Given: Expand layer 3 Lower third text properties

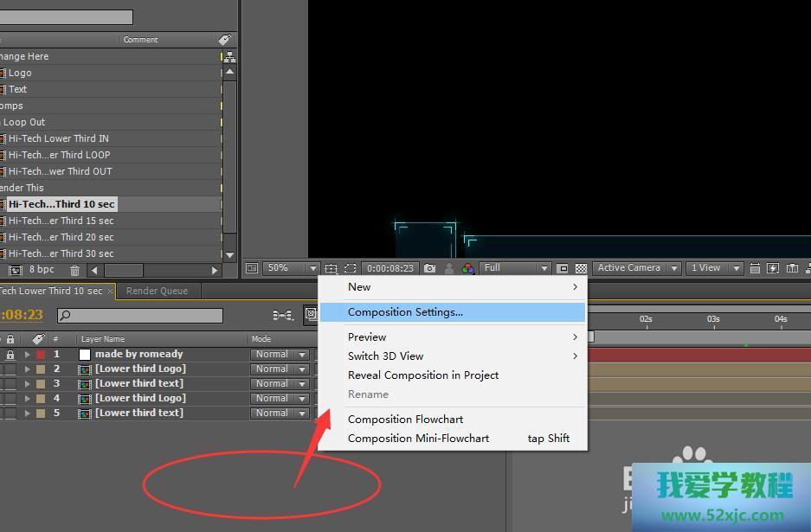Looking at the screenshot, I should click(27, 384).
